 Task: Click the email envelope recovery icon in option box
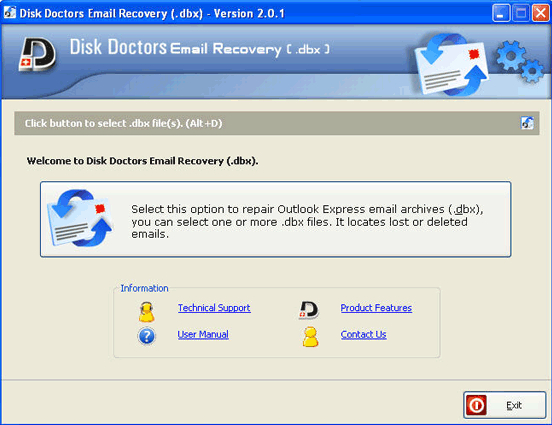(x=81, y=218)
